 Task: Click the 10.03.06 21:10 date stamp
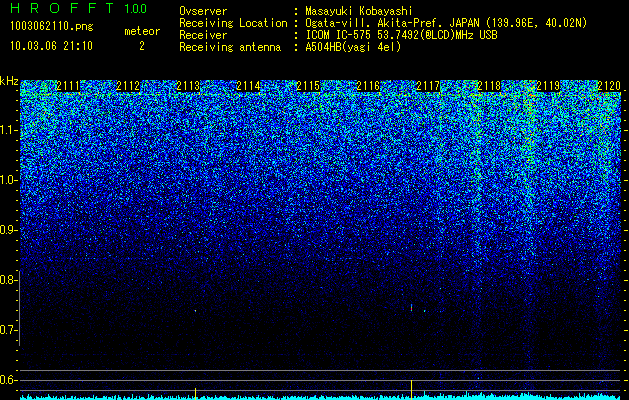51,46
